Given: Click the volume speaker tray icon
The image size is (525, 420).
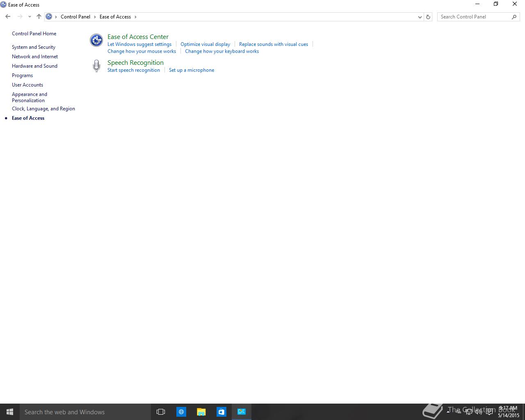Looking at the screenshot, I should [x=479, y=412].
